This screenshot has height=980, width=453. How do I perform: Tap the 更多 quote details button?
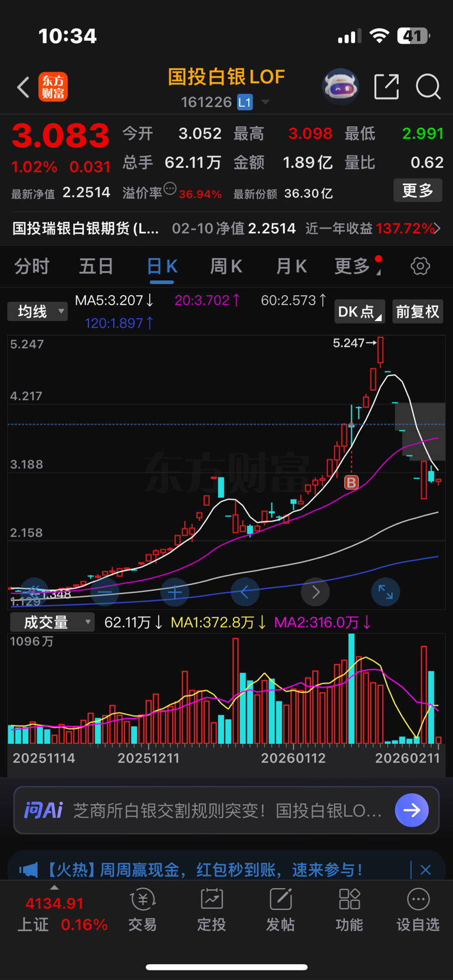418,190
